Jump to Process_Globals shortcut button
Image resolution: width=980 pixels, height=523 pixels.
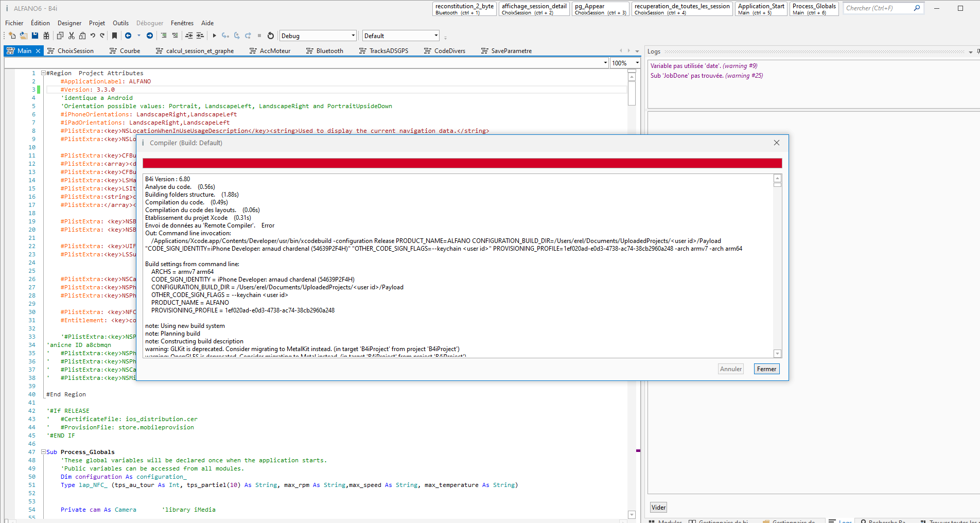(814, 9)
